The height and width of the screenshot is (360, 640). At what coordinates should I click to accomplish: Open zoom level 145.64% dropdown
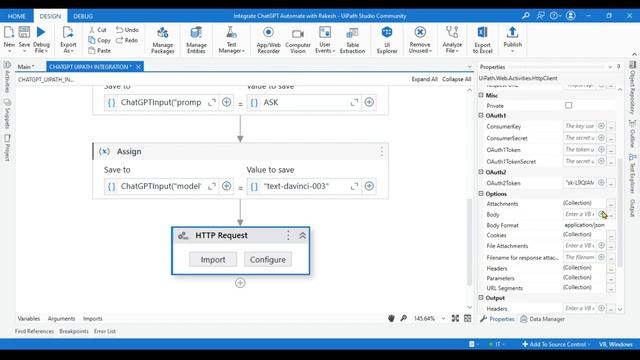click(443, 318)
